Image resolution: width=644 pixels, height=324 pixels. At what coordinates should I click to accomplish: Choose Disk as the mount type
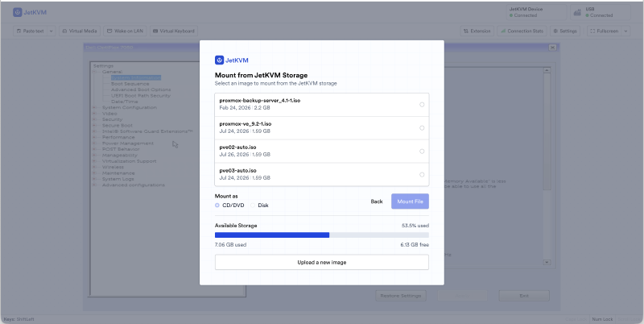[x=253, y=206]
